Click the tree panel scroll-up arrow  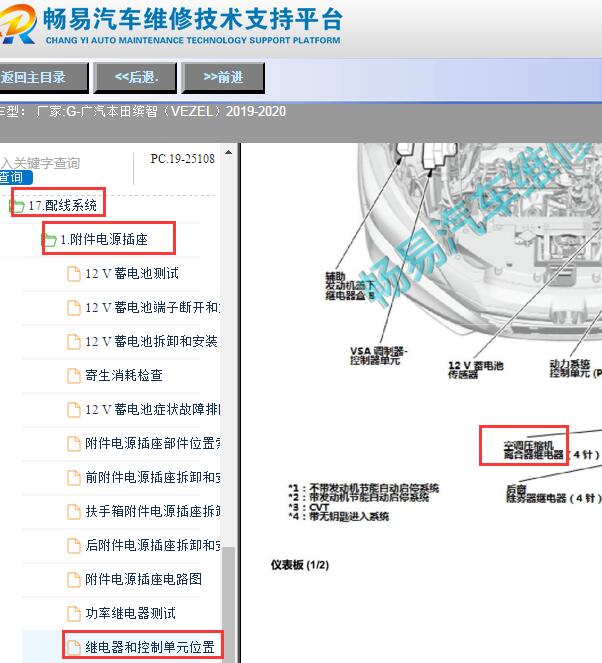tap(228, 152)
